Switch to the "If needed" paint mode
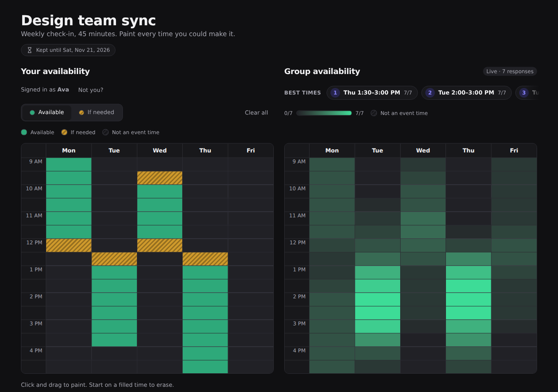The height and width of the screenshot is (392, 558). [x=96, y=112]
